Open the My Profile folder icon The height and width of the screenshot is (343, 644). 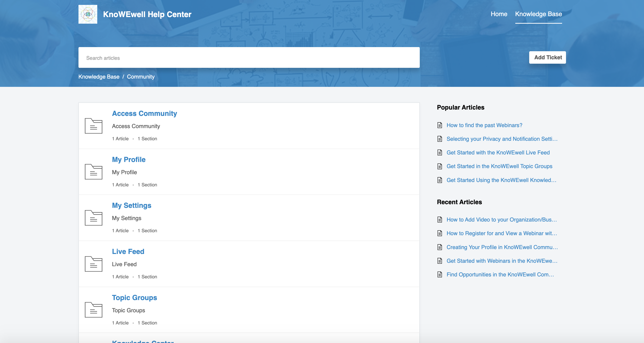point(94,172)
